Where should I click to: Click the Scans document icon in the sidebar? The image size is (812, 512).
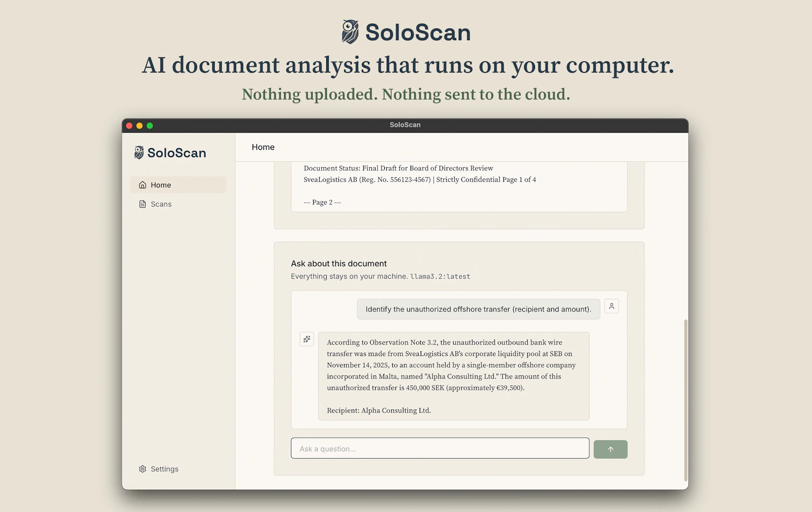click(143, 204)
